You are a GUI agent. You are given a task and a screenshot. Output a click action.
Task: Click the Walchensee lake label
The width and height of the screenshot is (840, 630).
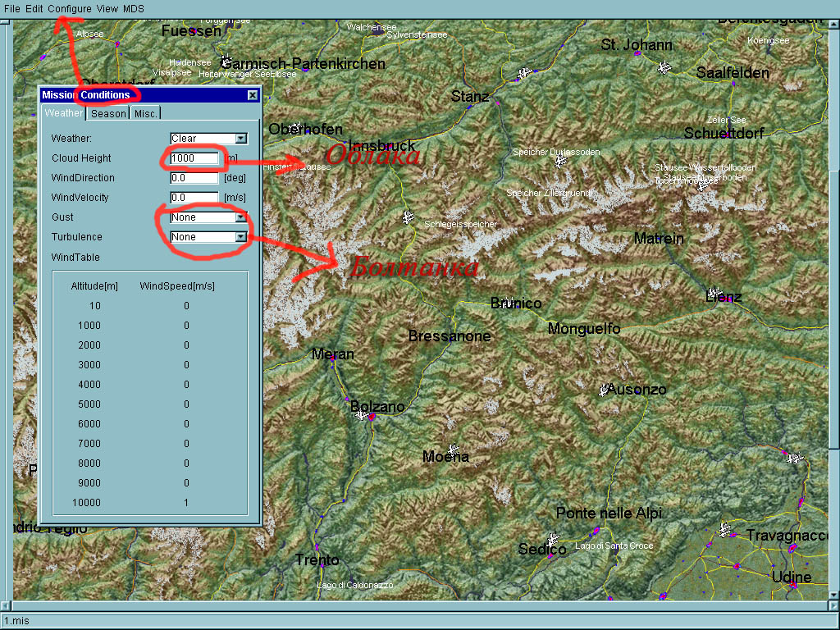372,27
